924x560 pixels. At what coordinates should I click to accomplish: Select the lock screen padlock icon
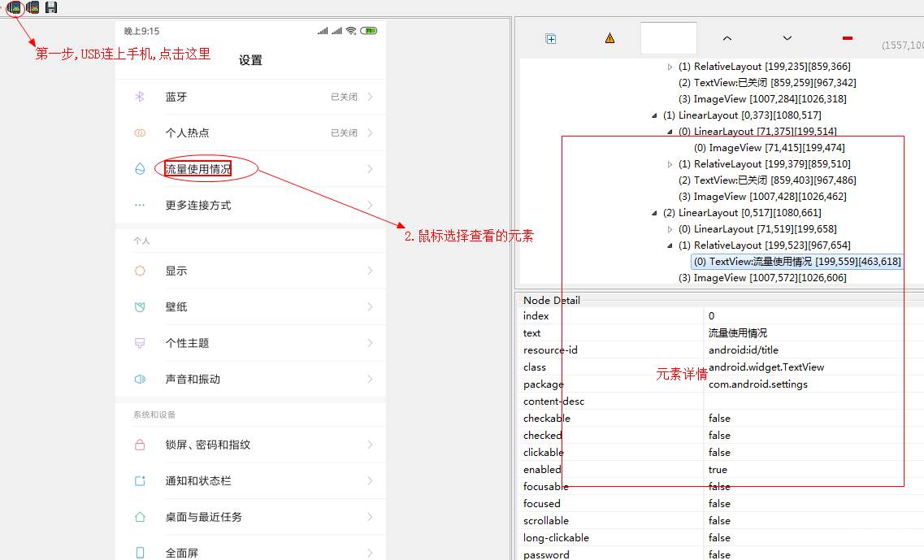[x=140, y=445]
